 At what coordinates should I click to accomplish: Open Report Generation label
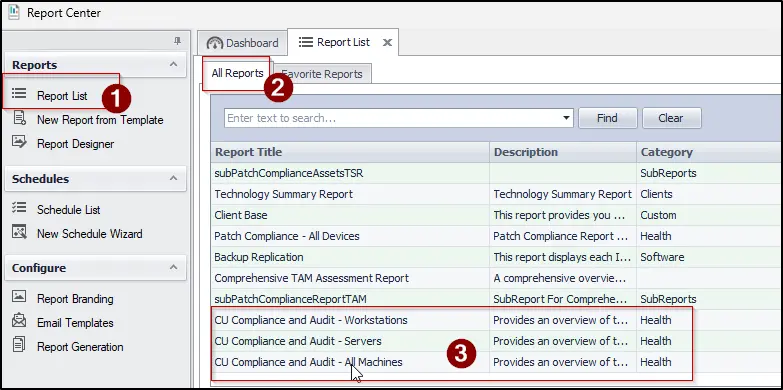click(80, 347)
